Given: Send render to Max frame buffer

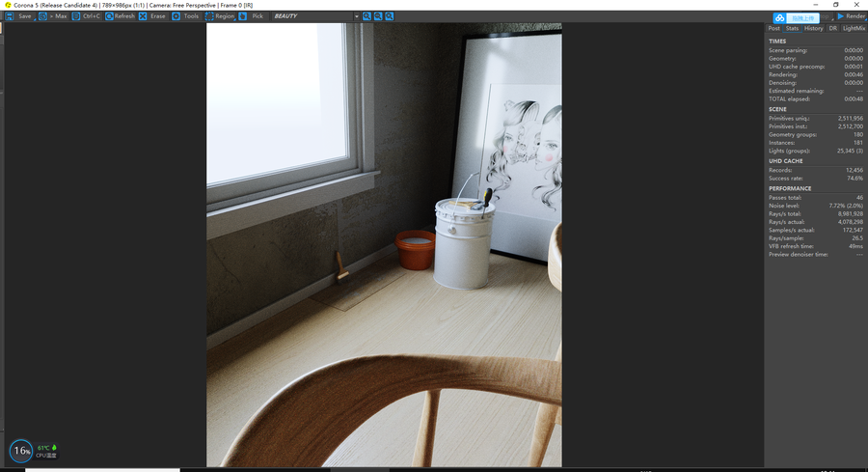Looking at the screenshot, I should (53, 16).
